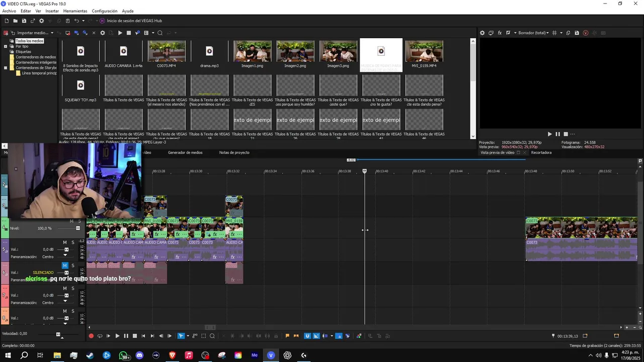Image resolution: width=644 pixels, height=362 pixels.
Task: Save the project with the floppy disk icon
Action: point(24,21)
